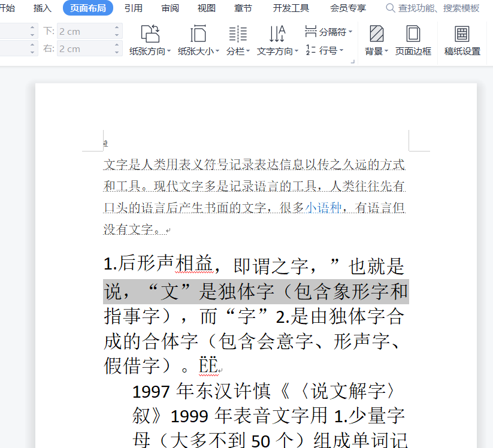Screen dimensions: 493x448
Task: Increase the 右 right margin value
Action: [117, 45]
